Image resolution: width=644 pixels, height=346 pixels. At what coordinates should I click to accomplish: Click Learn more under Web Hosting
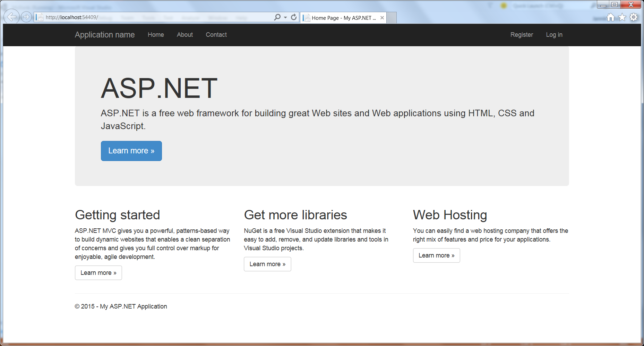(x=436, y=255)
